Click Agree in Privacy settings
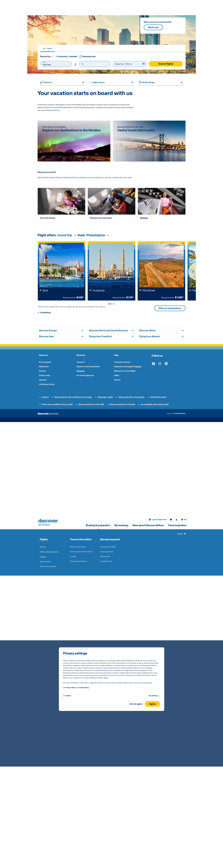This screenshot has height=868, width=223. [153, 704]
